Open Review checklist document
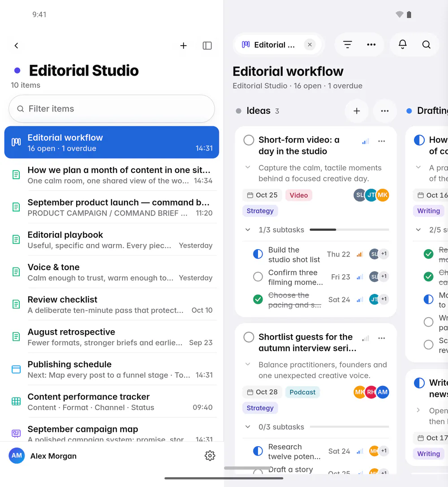This screenshot has height=487, width=448. tap(112, 304)
